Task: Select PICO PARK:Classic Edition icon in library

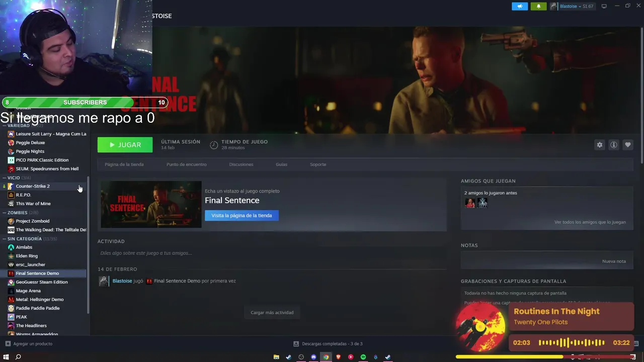Action: pos(11,160)
